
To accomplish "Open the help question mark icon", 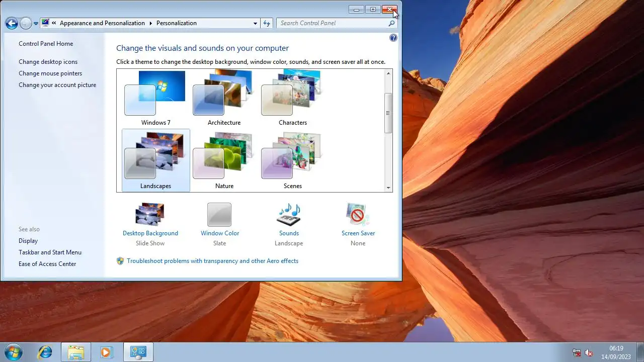I will [x=393, y=38].
